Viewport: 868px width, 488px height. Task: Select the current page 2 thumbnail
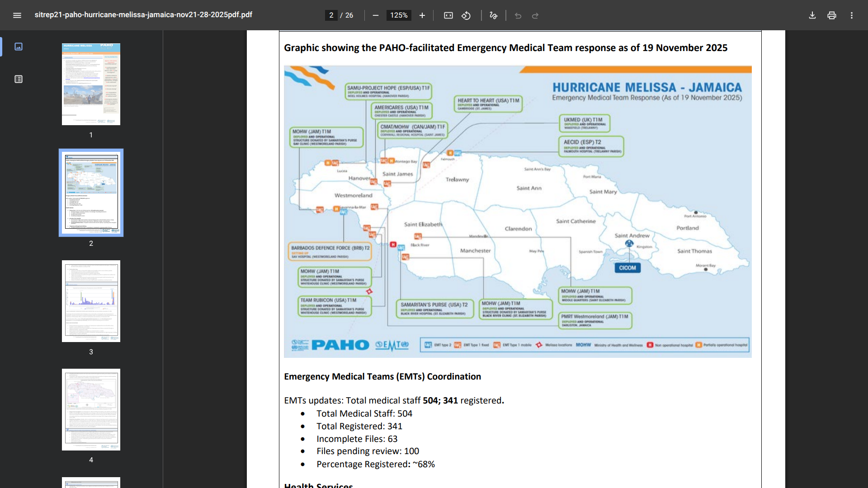point(91,192)
